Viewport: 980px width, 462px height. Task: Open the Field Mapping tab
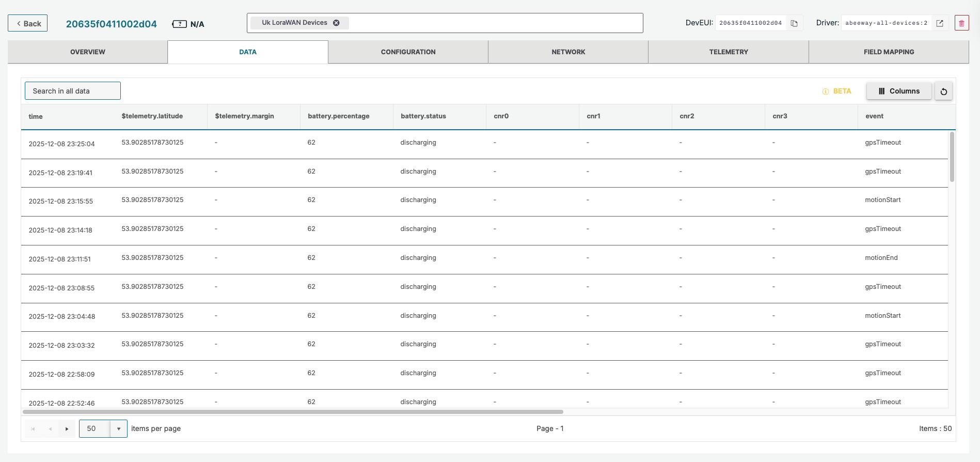888,52
